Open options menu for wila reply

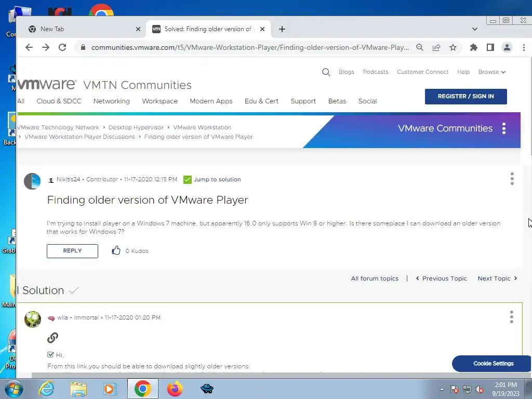(x=512, y=317)
